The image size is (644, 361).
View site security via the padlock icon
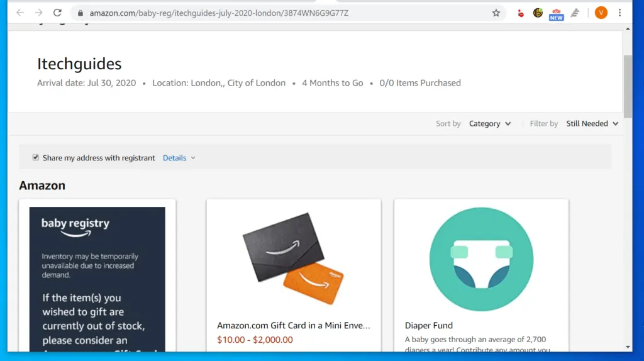click(80, 13)
